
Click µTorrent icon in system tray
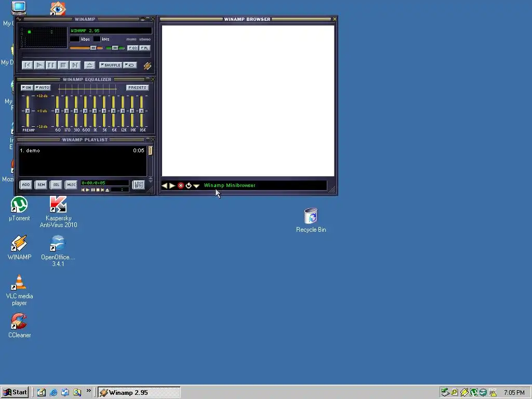[474, 393]
